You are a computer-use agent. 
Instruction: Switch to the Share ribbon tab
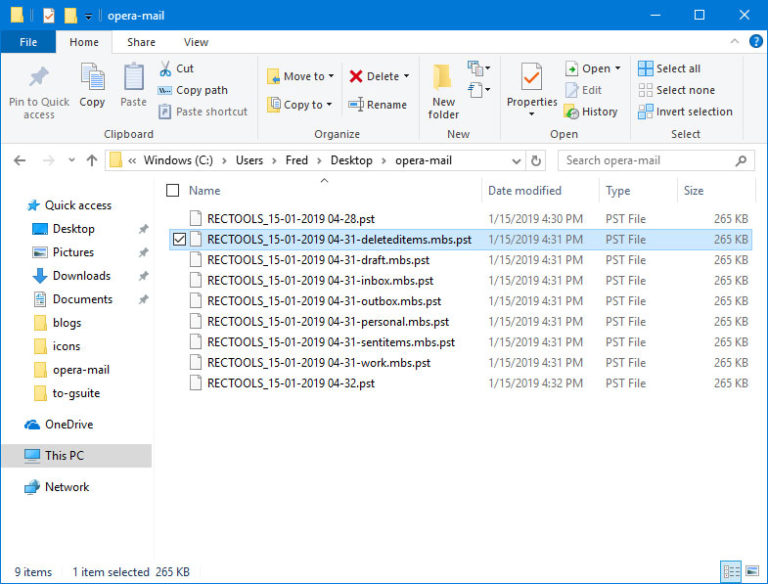pos(141,42)
